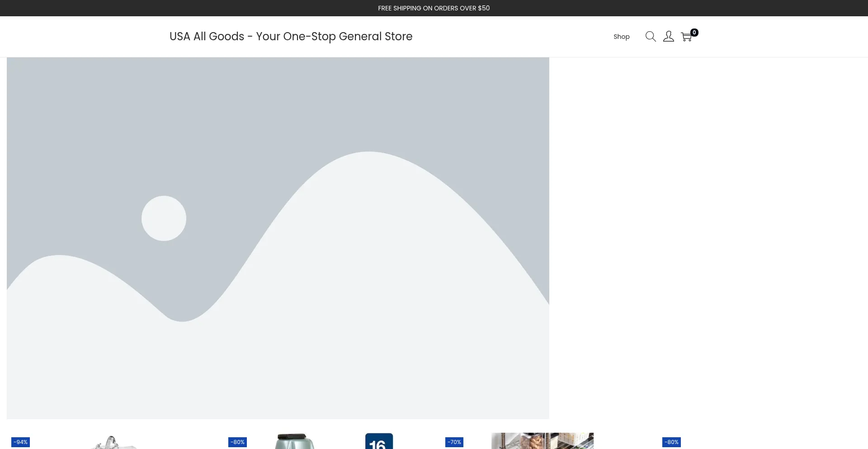Click the $50 text in announcement bar

[x=484, y=8]
